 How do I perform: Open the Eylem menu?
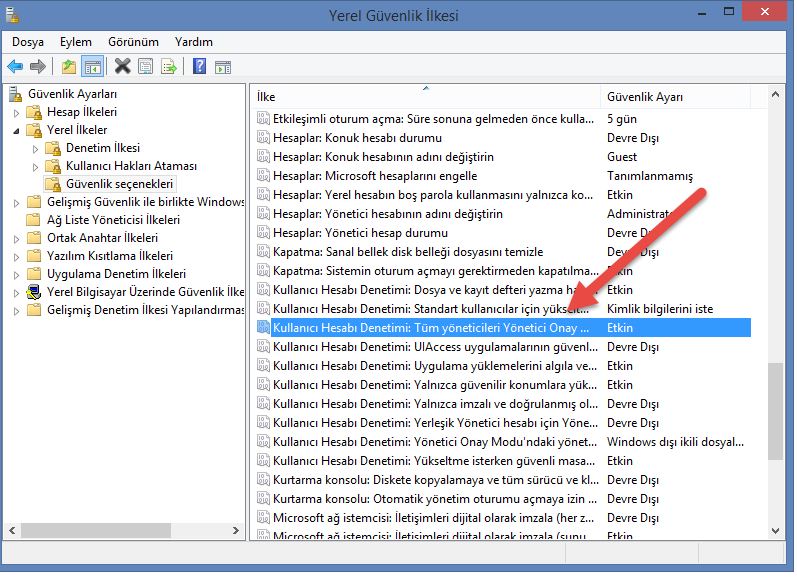point(76,42)
